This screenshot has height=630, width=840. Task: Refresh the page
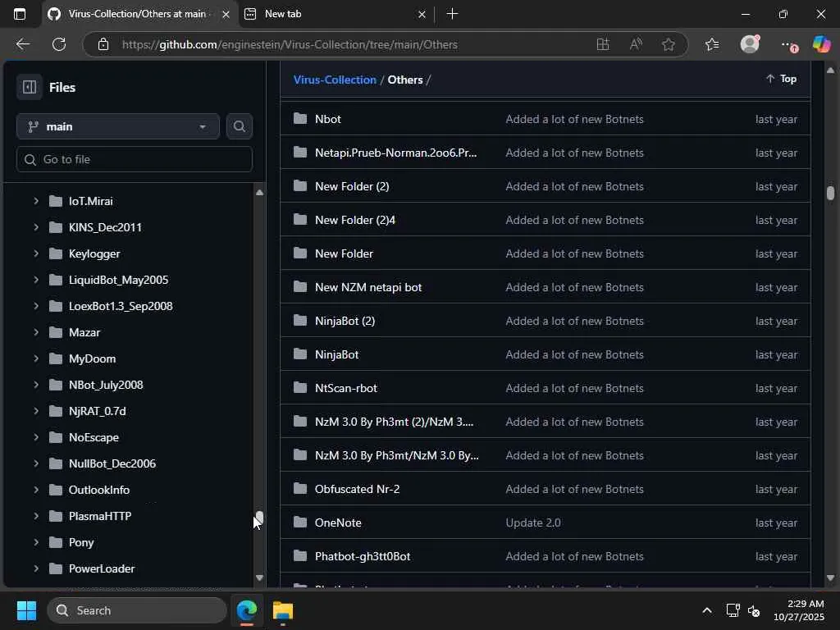tap(59, 44)
